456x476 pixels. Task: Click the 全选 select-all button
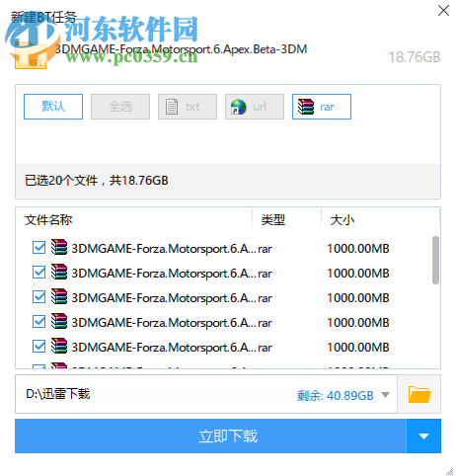(x=120, y=107)
